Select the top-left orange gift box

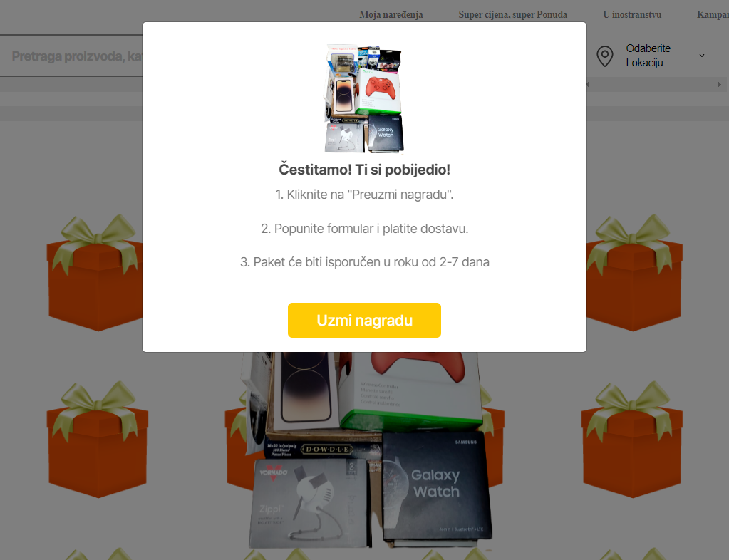click(x=94, y=274)
